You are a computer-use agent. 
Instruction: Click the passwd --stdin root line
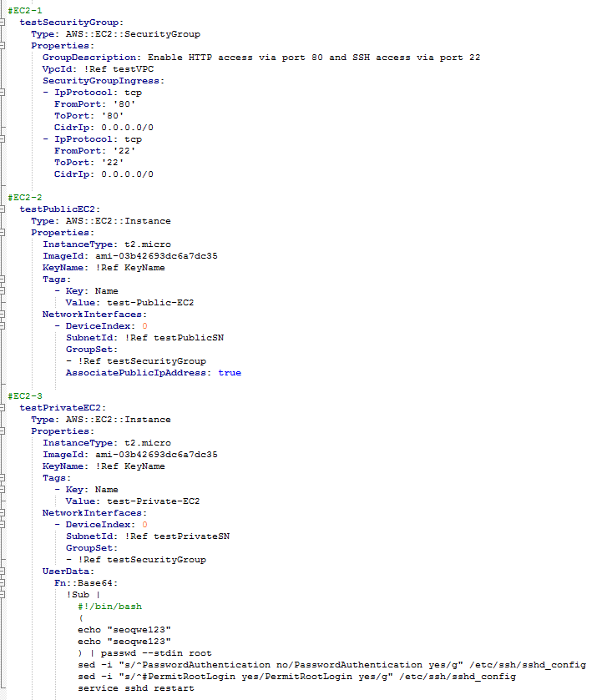pos(144,653)
